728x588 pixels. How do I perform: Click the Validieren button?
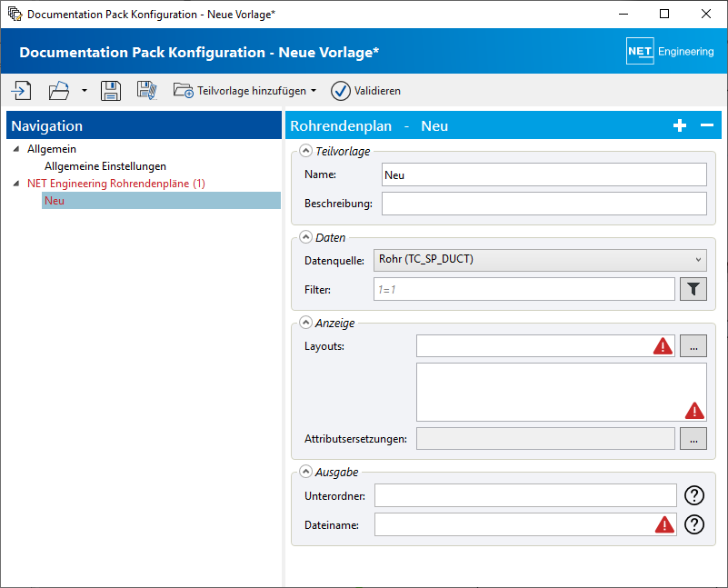pyautogui.click(x=366, y=91)
